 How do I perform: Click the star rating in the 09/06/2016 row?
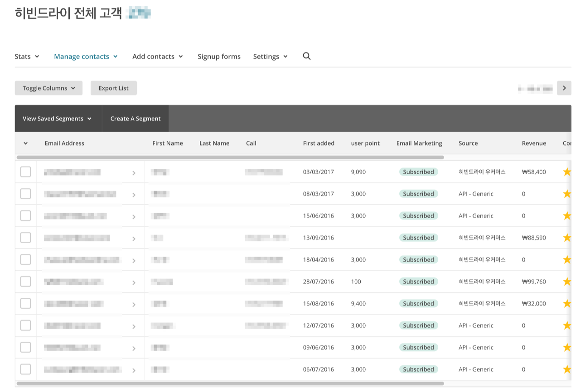567,348
